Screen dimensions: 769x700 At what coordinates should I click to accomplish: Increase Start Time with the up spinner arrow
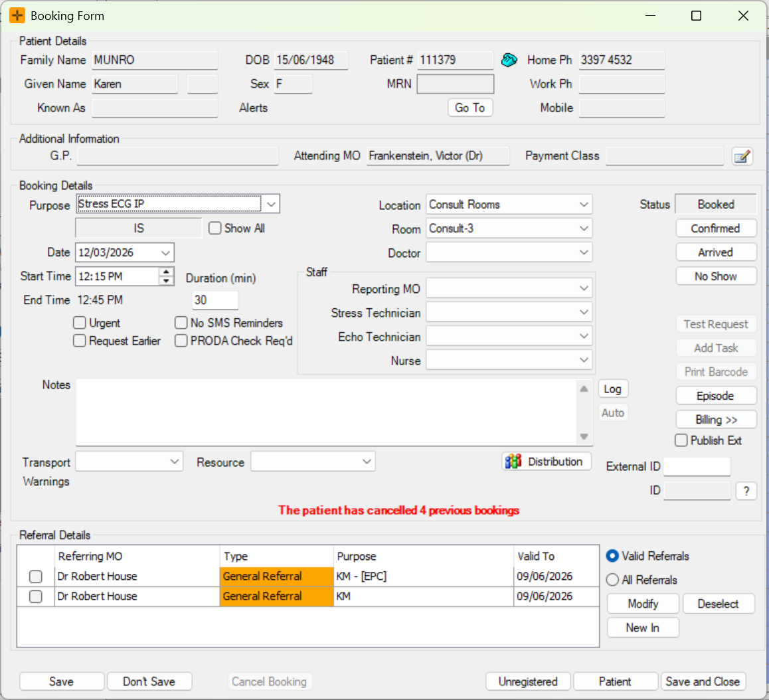167,272
